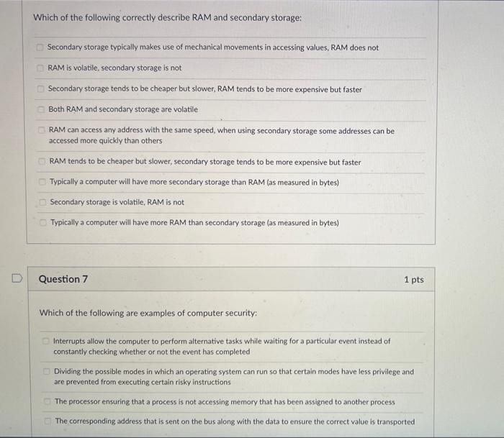The height and width of the screenshot is (438, 504).
Task: Click the '1 pts' points label
Action: click(413, 279)
